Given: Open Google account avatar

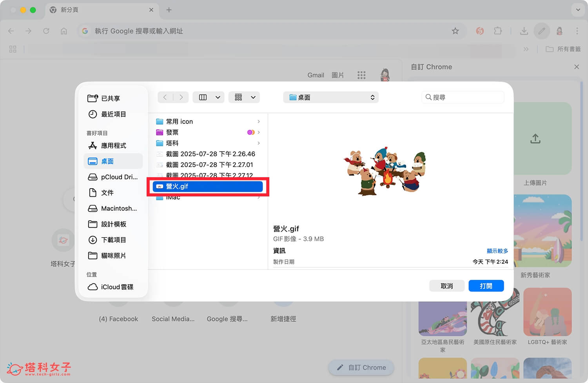Looking at the screenshot, I should [x=385, y=74].
